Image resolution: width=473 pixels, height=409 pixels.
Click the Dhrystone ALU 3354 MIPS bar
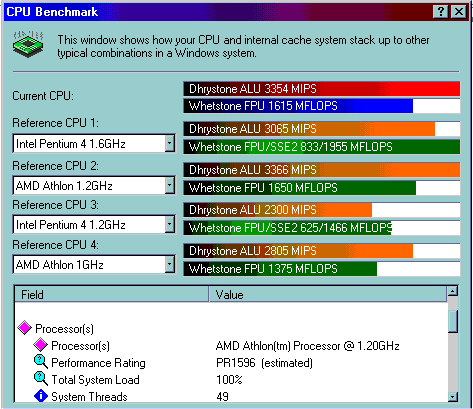coord(322,89)
